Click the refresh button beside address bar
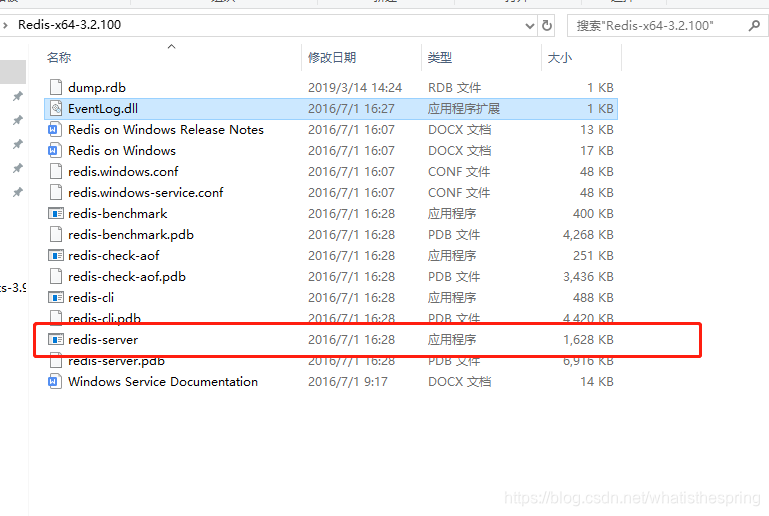The width and height of the screenshot is (769, 516). tap(547, 25)
